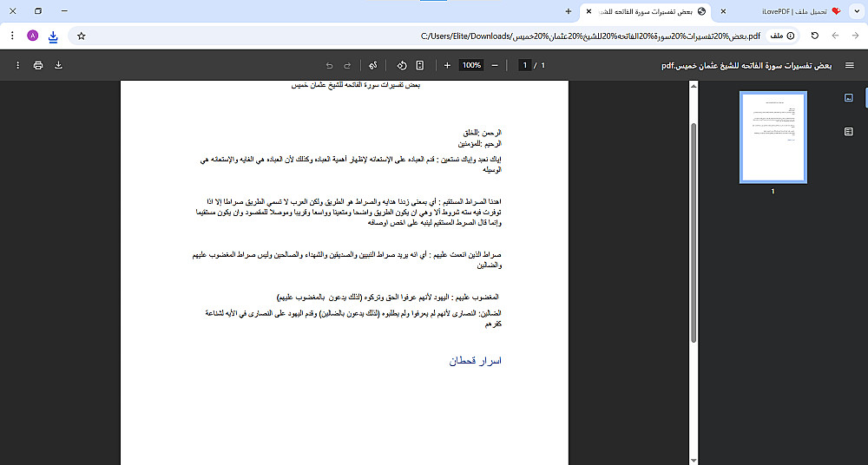
Task: Click the undo arrow in the PDF toolbar
Action: coord(329,65)
